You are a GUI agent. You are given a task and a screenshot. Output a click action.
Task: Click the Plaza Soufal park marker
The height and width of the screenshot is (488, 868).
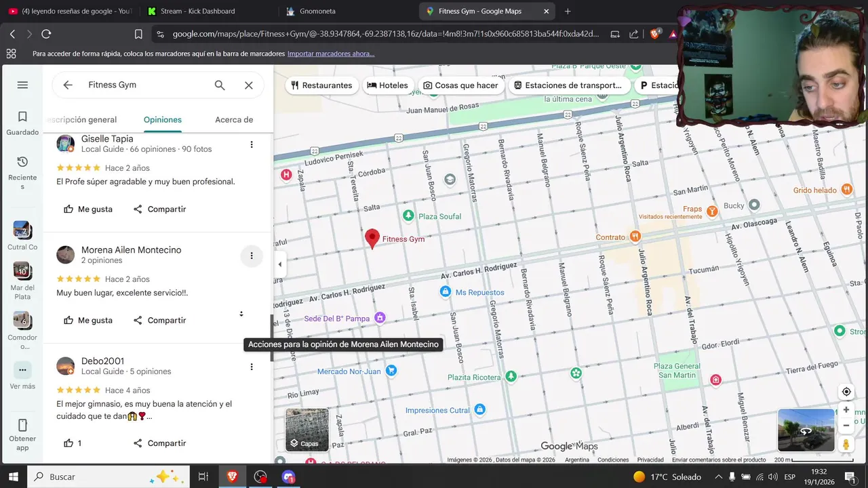[x=408, y=216]
